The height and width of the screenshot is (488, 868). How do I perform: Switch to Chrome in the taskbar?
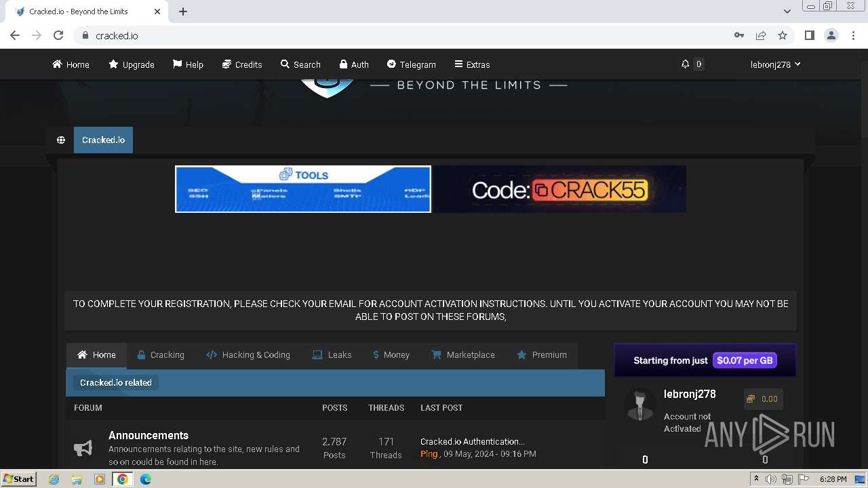(123, 479)
